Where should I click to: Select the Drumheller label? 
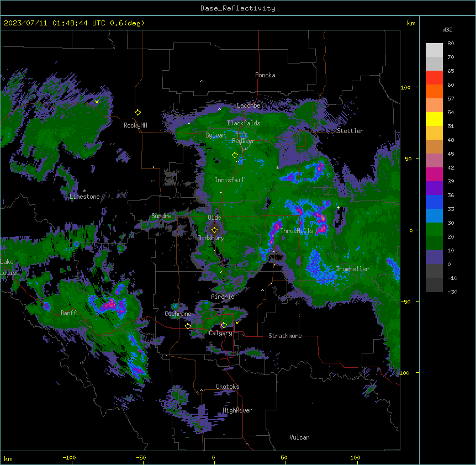352,269
